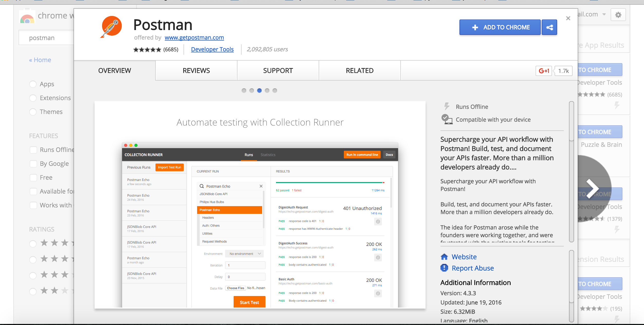Select the third active slideshow dot
644x325 pixels.
259,90
